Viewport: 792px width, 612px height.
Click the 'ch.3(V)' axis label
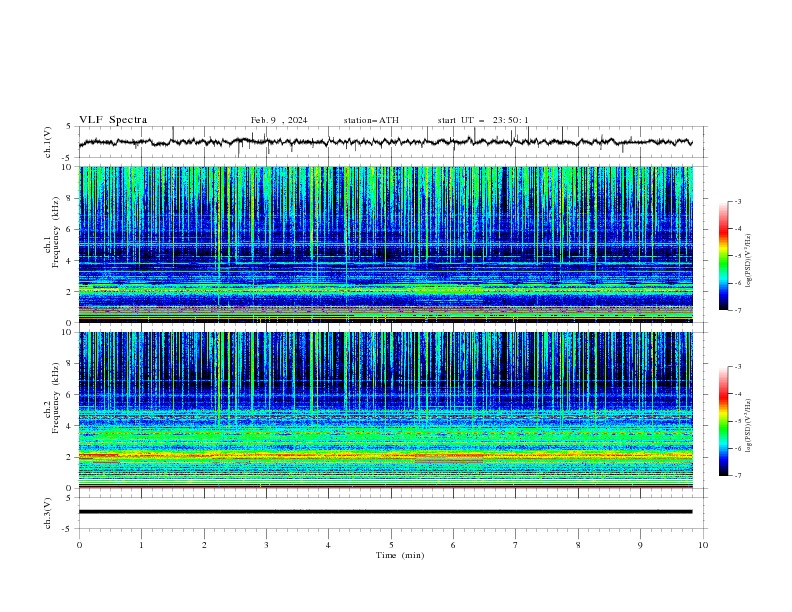(x=48, y=513)
